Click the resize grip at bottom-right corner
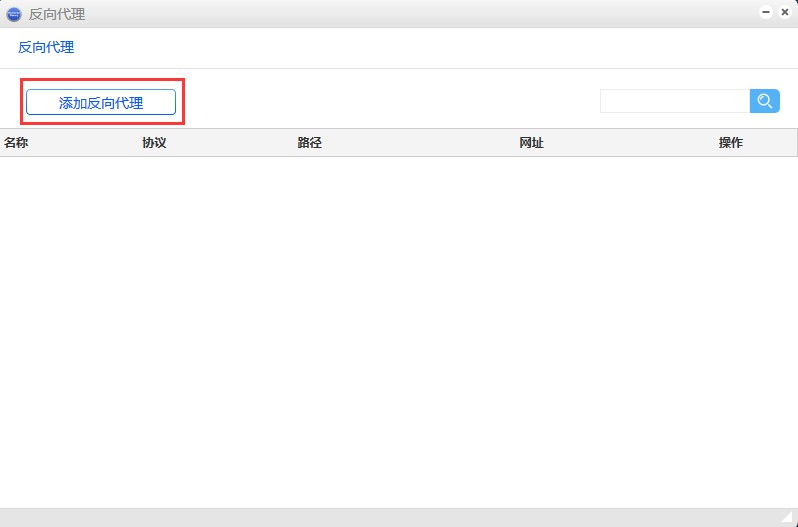This screenshot has height=527, width=798. click(787, 517)
